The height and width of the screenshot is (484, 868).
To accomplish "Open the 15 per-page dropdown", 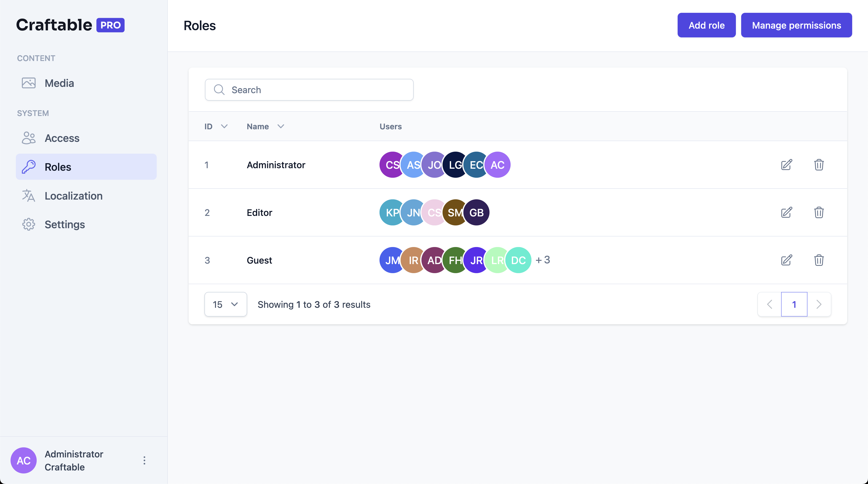I will pyautogui.click(x=226, y=304).
